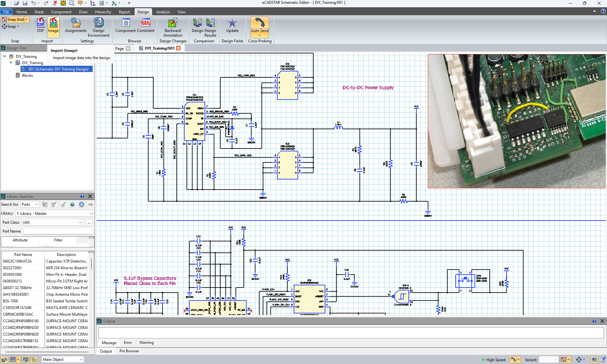
Task: Switch to the Analysis ribbon tab
Action: click(163, 12)
